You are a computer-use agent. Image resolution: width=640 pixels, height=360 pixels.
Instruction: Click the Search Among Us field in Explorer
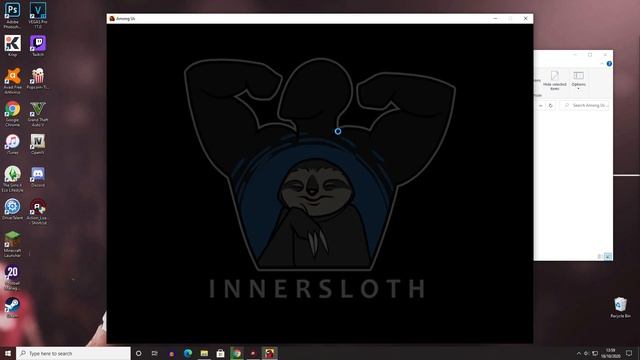(585, 105)
